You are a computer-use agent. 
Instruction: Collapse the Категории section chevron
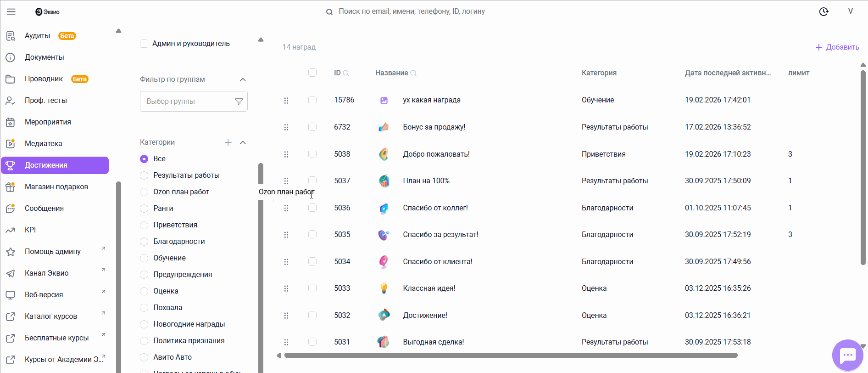(x=243, y=142)
